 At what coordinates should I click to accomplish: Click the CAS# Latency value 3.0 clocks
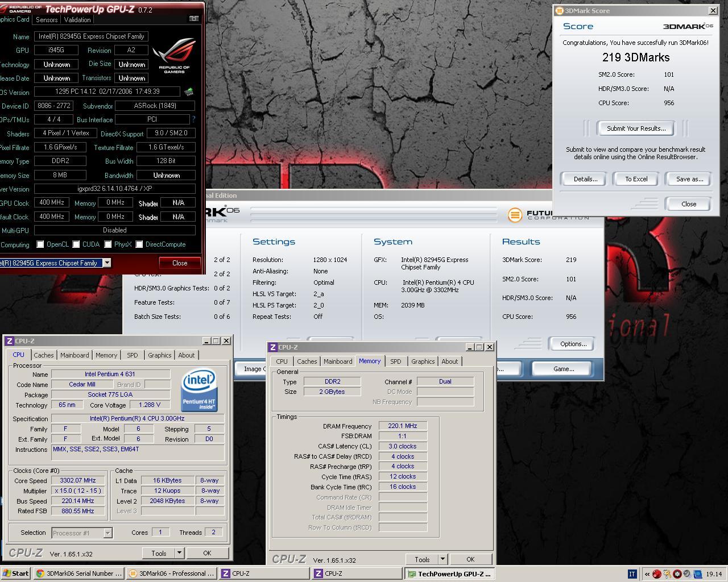coord(403,446)
